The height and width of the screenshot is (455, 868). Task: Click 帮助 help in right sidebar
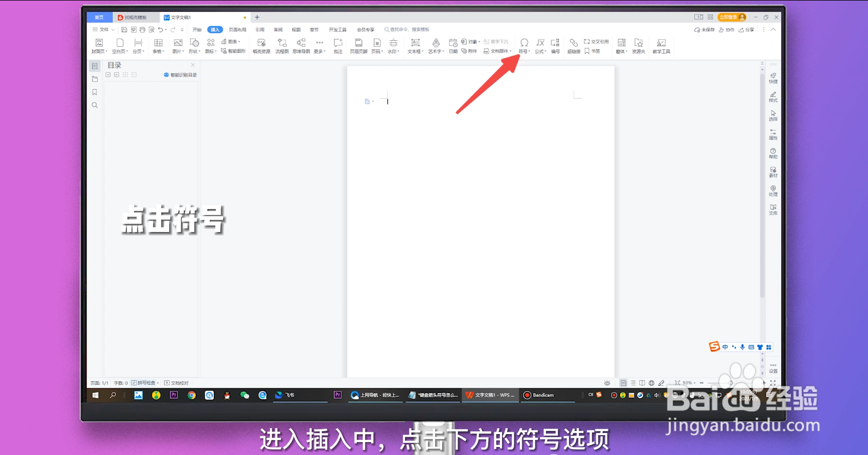[x=773, y=153]
